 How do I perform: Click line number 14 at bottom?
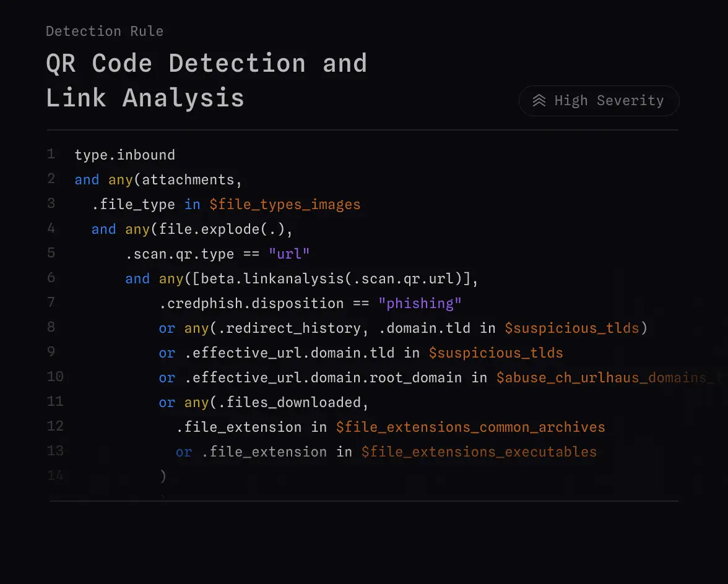(55, 475)
